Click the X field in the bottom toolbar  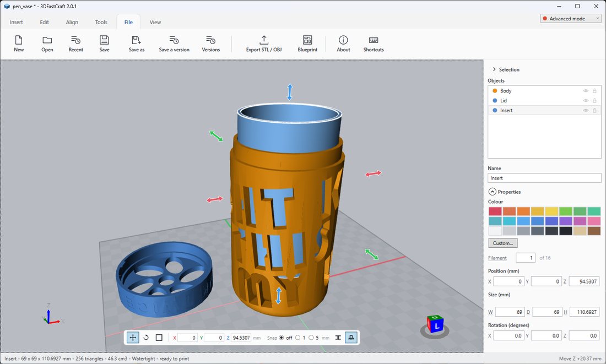click(188, 338)
